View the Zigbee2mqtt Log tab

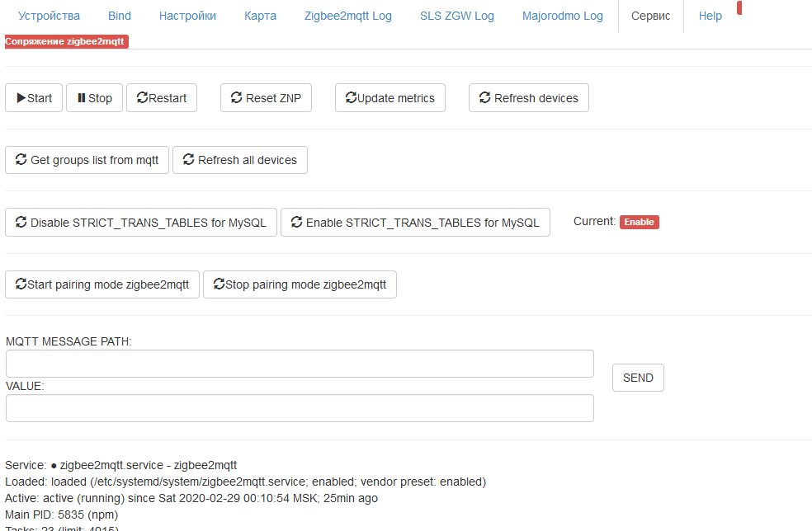(x=348, y=16)
